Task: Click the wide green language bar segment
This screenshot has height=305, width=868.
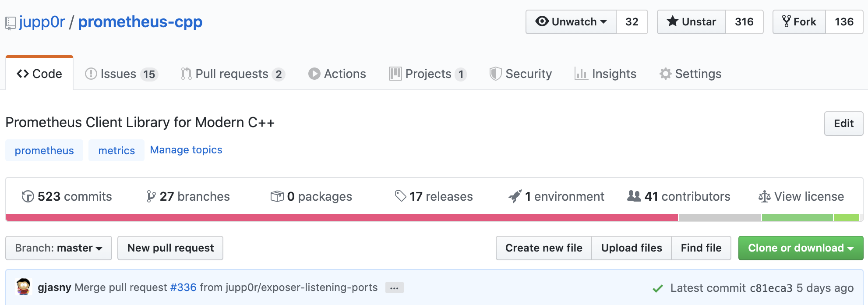Action: [797, 217]
